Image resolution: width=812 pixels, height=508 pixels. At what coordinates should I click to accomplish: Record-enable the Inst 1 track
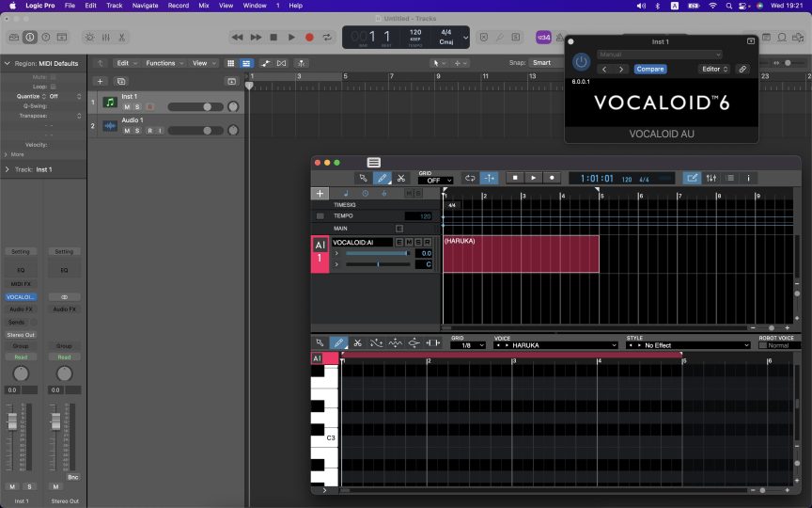tap(149, 107)
